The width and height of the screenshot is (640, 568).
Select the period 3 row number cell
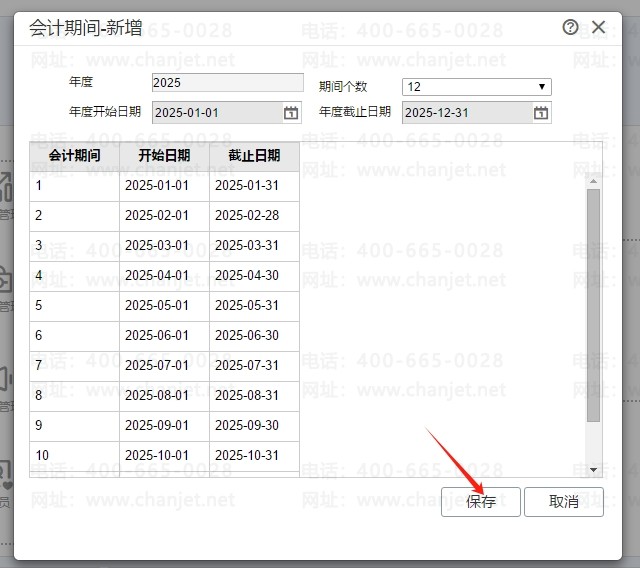75,246
